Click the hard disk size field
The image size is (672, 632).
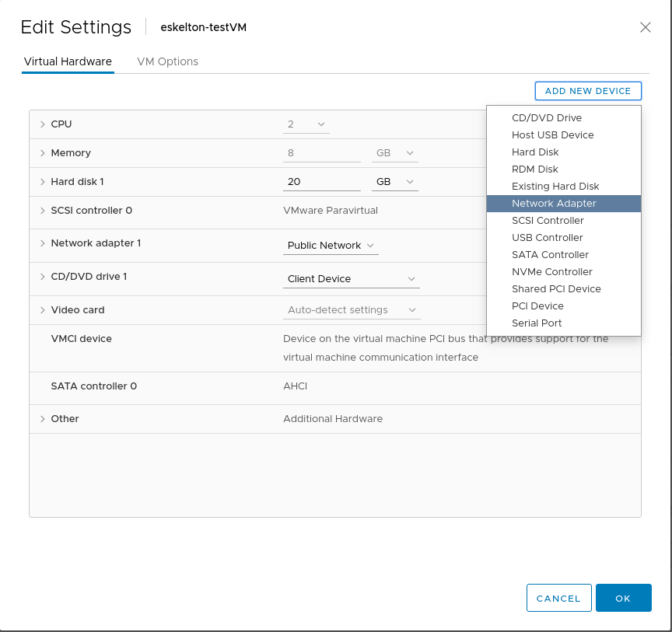tap(321, 182)
